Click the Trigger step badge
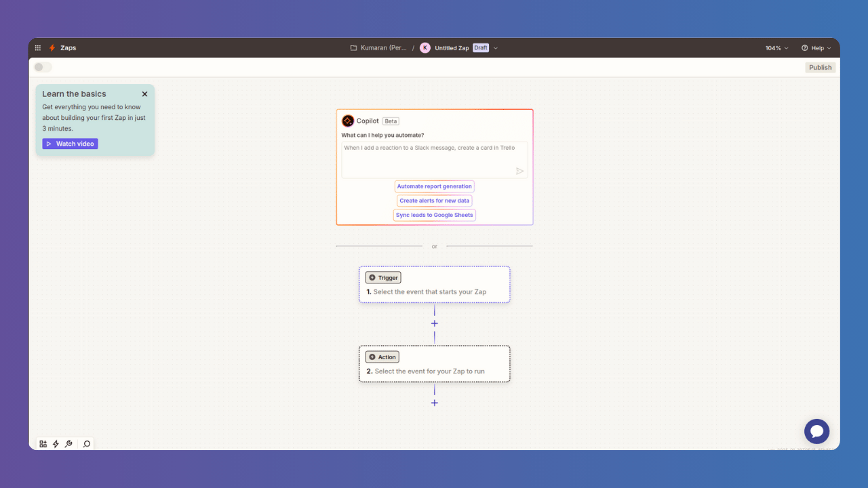This screenshot has height=488, width=868. point(383,278)
